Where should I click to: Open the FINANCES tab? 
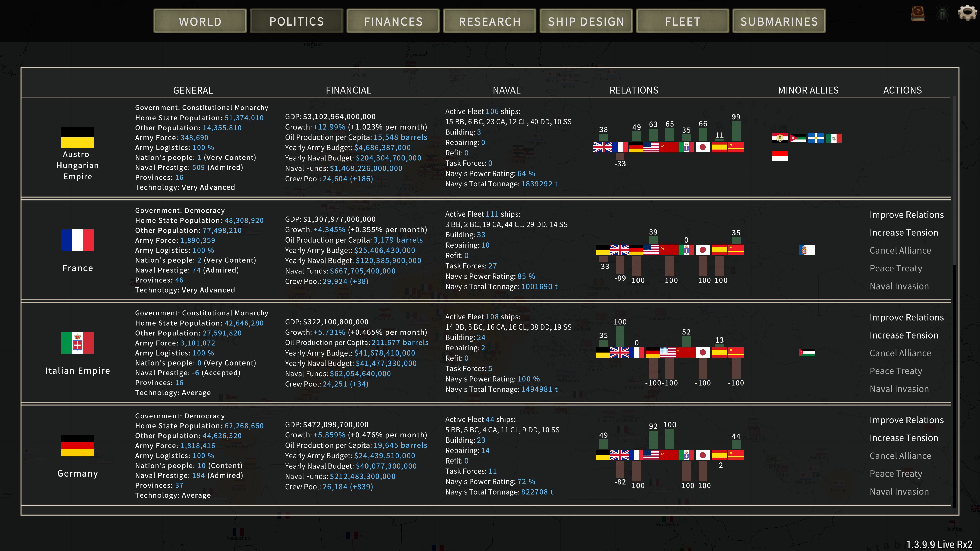coord(393,21)
